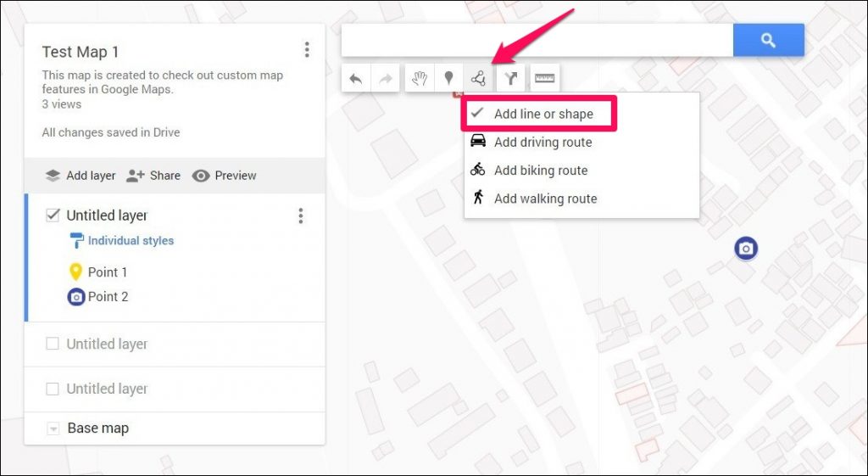
Task: Enable the second Untitled layer checkbox
Action: tap(52, 344)
